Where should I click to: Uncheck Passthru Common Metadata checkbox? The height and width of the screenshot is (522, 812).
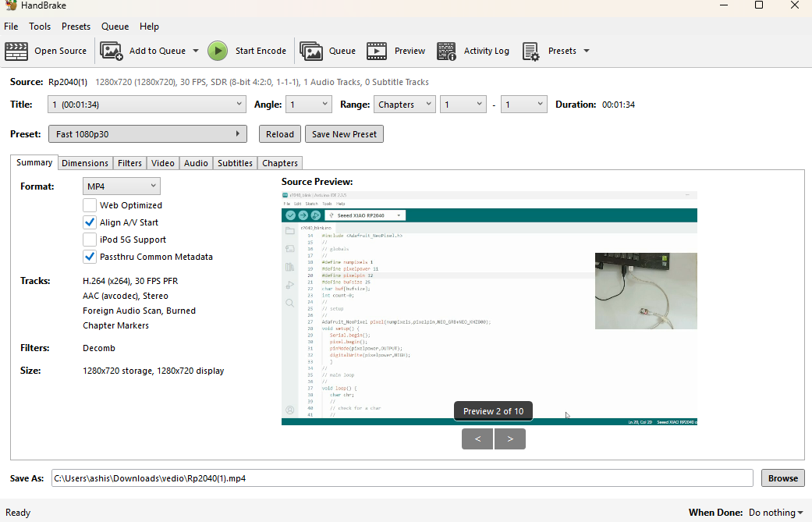[x=90, y=257]
